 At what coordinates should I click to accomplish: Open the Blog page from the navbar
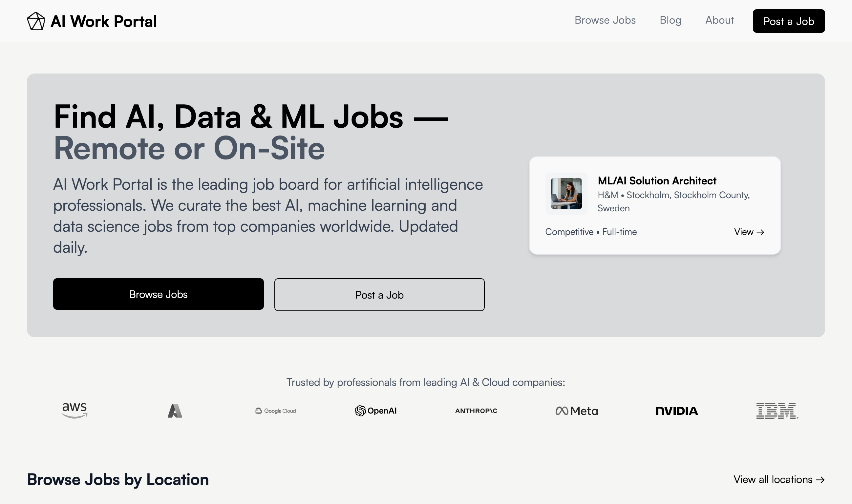670,20
